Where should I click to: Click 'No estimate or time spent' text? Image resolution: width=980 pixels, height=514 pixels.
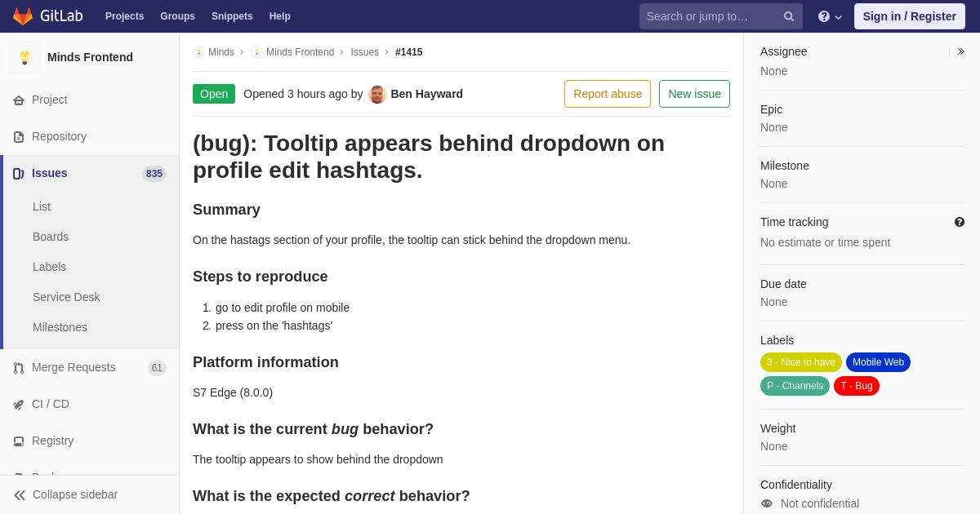825,242
